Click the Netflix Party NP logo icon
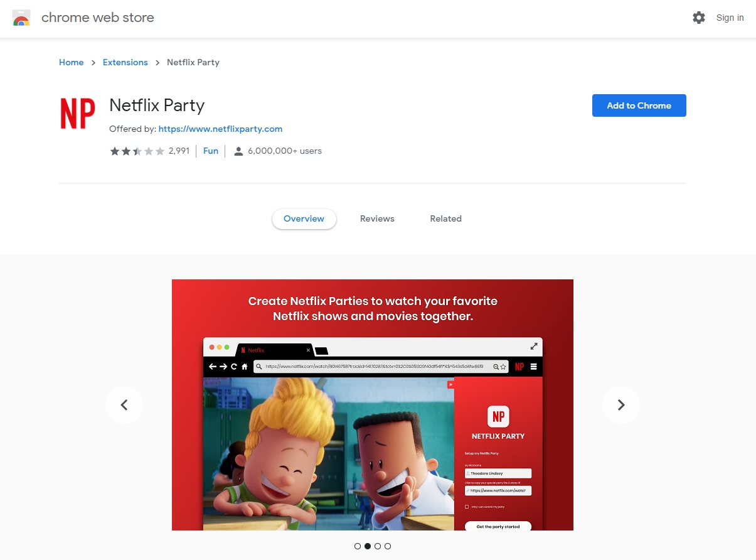The width and height of the screenshot is (756, 560). point(78,114)
